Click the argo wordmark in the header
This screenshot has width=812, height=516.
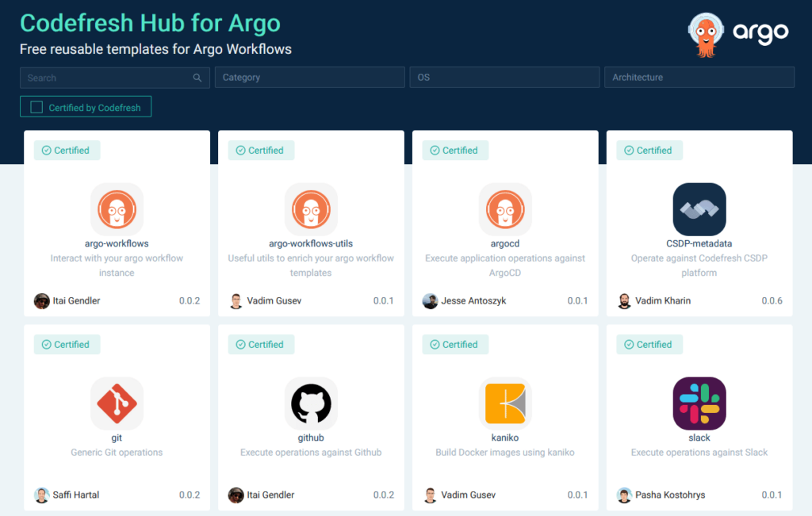pos(760,32)
